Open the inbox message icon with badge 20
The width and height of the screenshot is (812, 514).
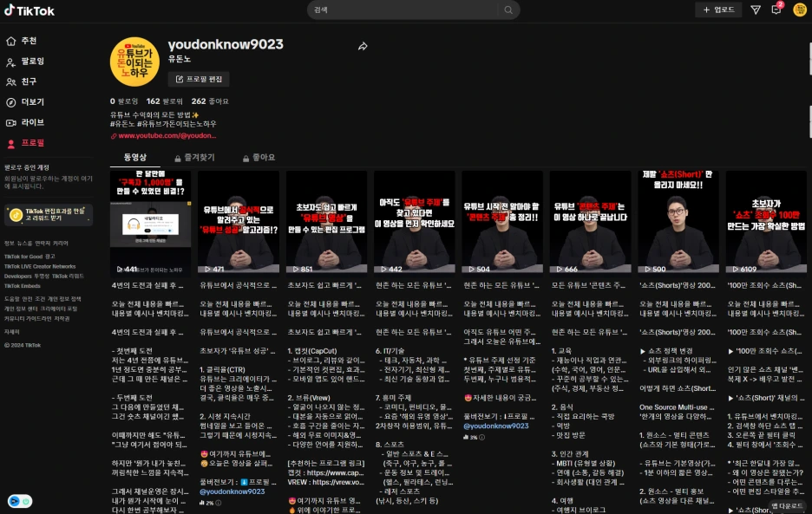click(776, 10)
